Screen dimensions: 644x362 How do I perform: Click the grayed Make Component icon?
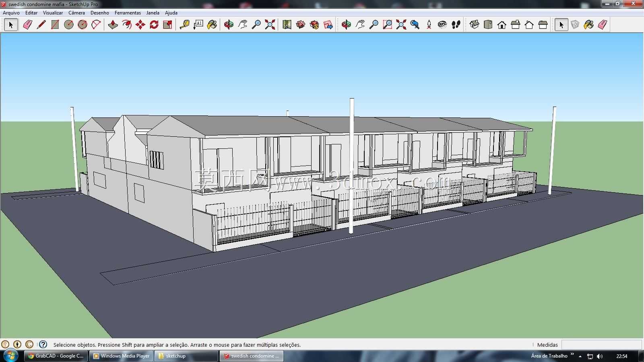coord(575,25)
